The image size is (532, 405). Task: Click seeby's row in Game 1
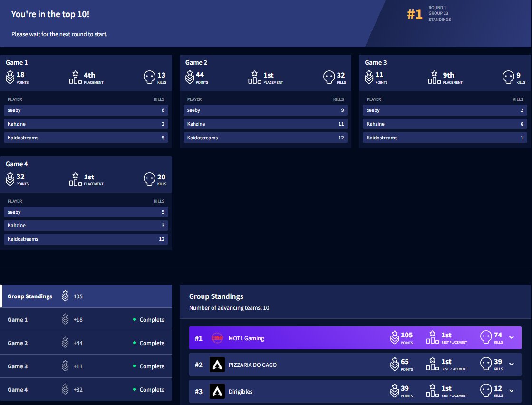tap(86, 110)
